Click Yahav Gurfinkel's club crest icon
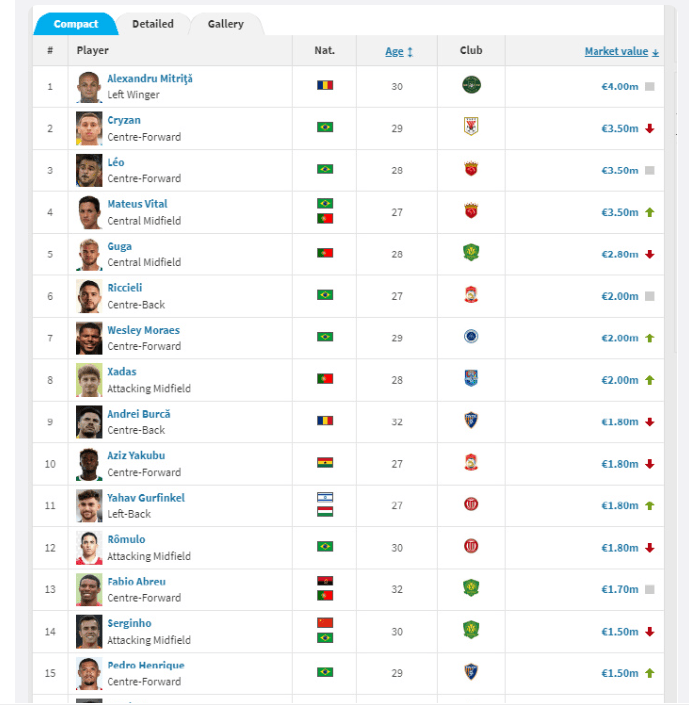The height and width of the screenshot is (706, 689). [x=471, y=505]
